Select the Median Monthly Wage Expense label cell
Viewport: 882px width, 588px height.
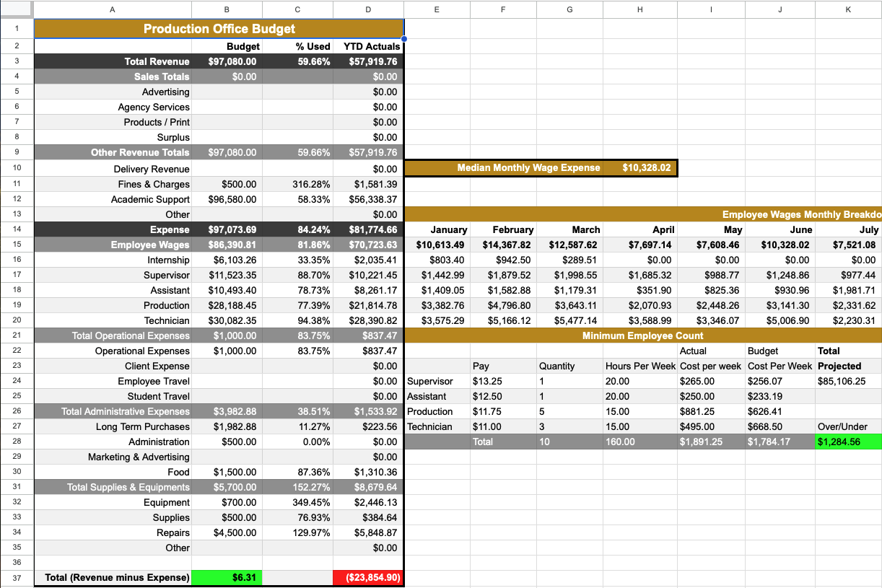pyautogui.click(x=528, y=168)
